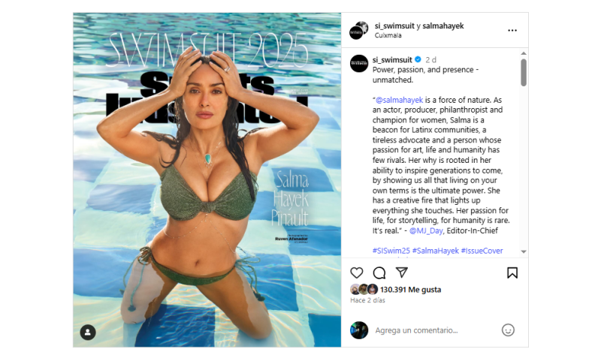This screenshot has width=601, height=364.
Task: Open the si_swimsuit avatar beside the caption
Action: 359,64
